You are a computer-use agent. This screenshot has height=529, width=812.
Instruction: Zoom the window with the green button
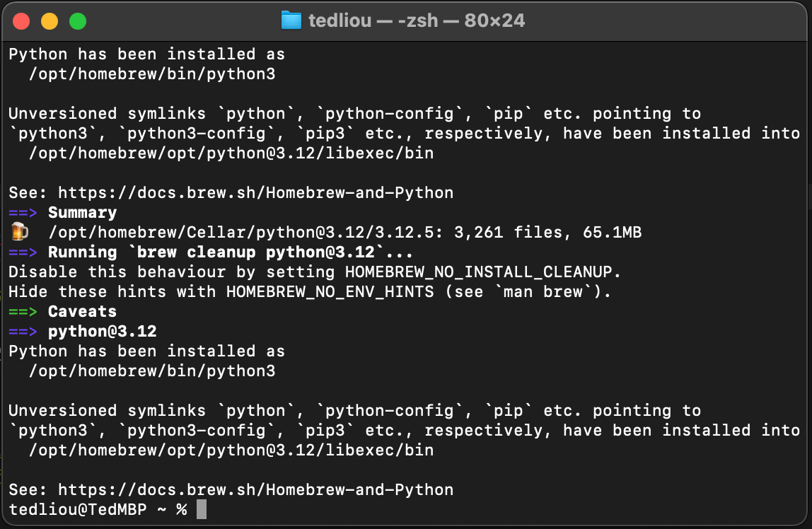click(77, 21)
